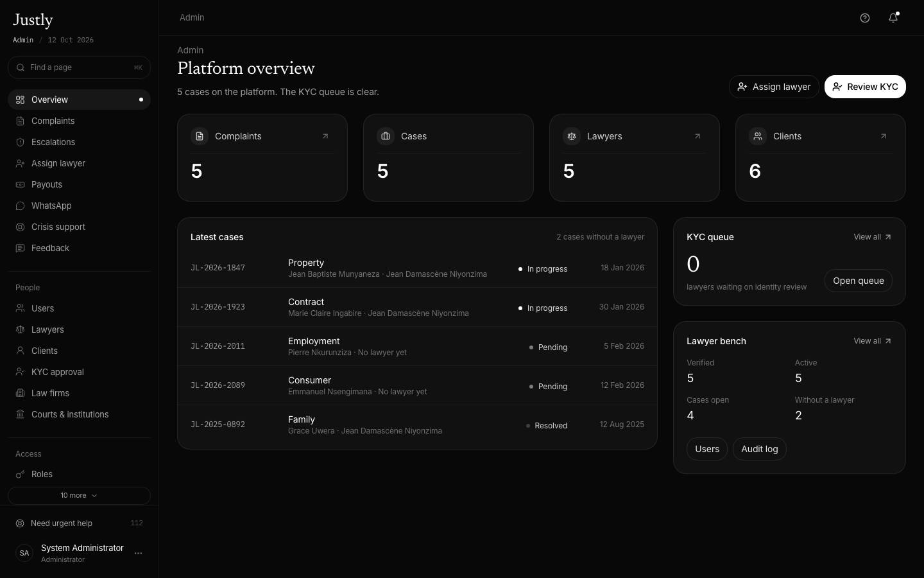Go to Complaints in sidebar
This screenshot has width=924, height=578.
click(79, 121)
